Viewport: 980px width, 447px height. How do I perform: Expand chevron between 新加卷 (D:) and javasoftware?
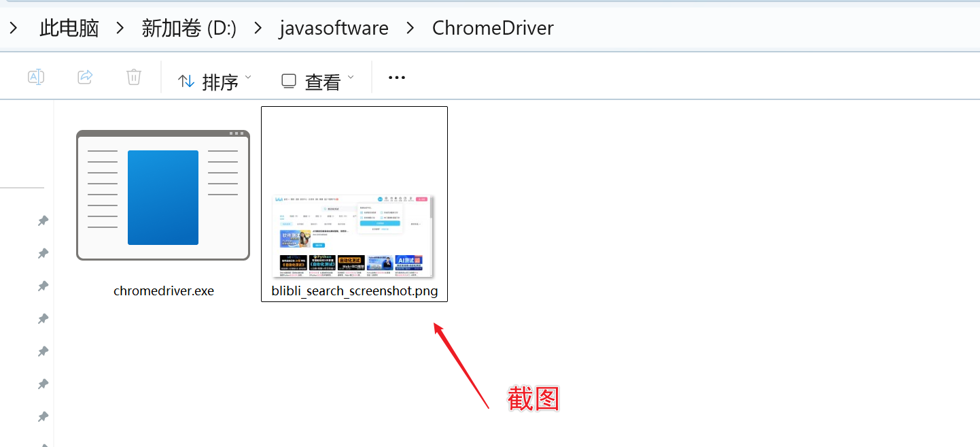coord(258,28)
